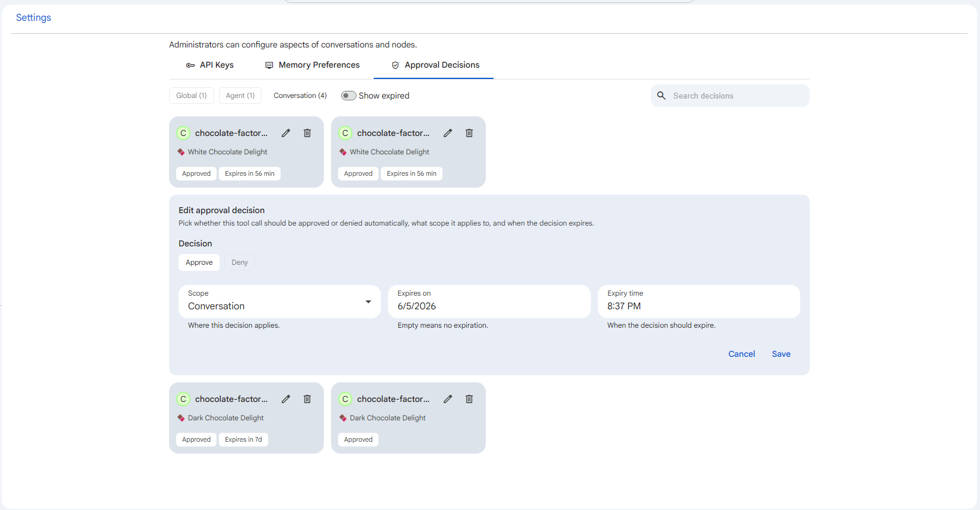Image resolution: width=980 pixels, height=510 pixels.
Task: Open the Settings link
Action: pos(34,18)
